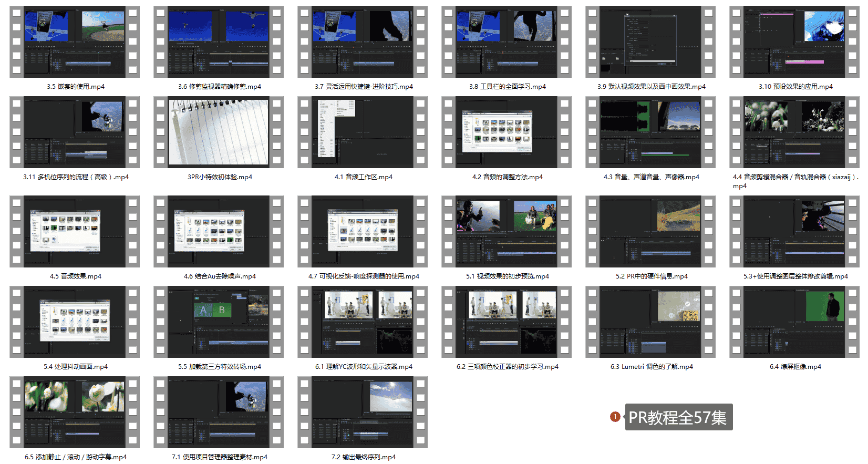Select thumbnail of 7.2 输出最终序列.mp4

click(x=363, y=413)
